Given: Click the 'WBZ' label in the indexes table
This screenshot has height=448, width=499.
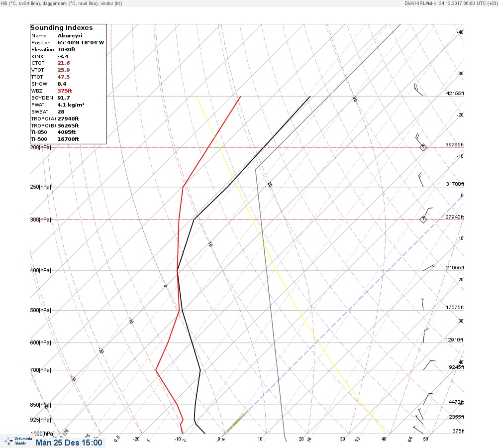Looking at the screenshot, I should (37, 91).
